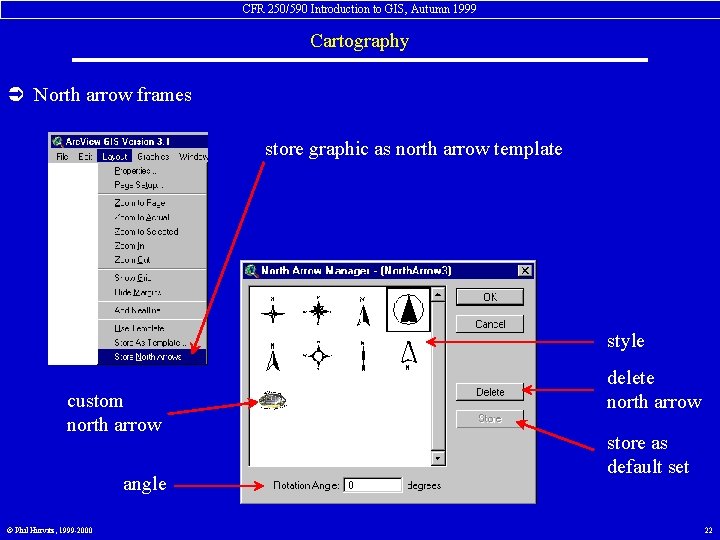Select the hollow outlined triangle north arrow
Image resolution: width=720 pixels, height=540 pixels.
pos(408,355)
